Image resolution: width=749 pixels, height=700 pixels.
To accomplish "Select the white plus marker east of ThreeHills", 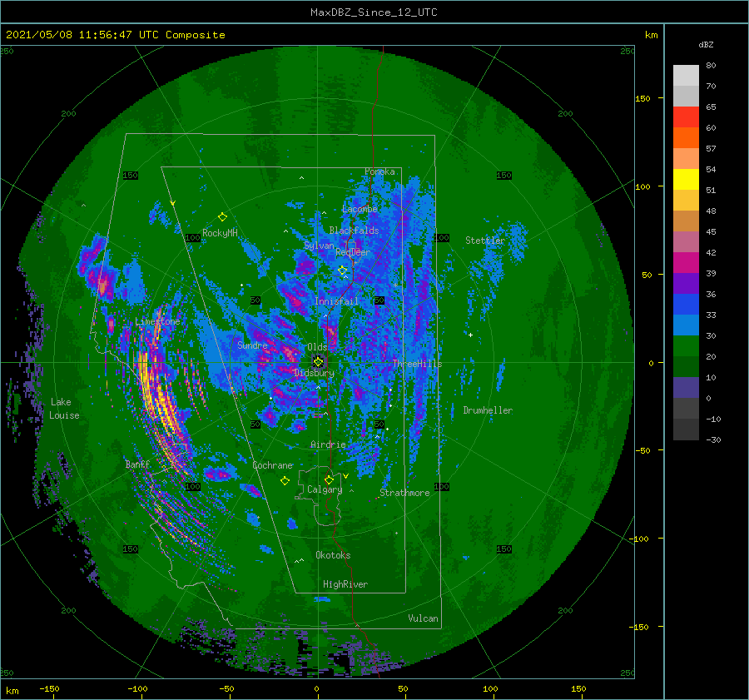I will tap(470, 335).
